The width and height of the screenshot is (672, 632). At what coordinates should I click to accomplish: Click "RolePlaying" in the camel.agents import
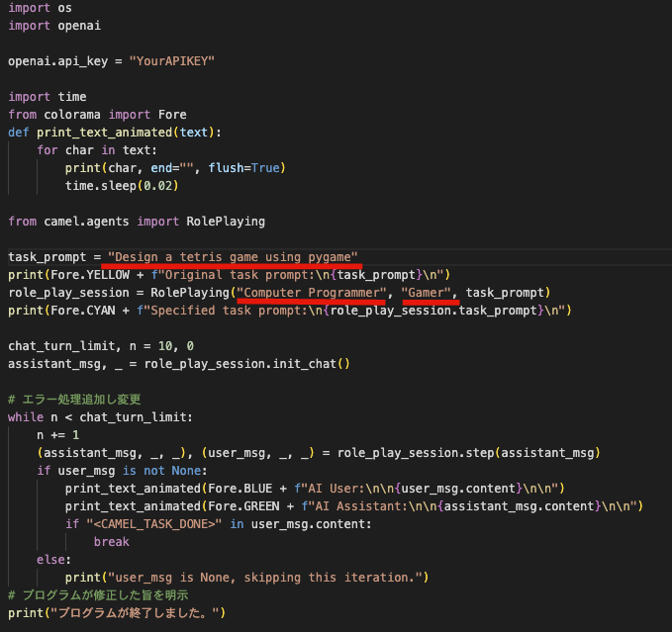(x=226, y=222)
